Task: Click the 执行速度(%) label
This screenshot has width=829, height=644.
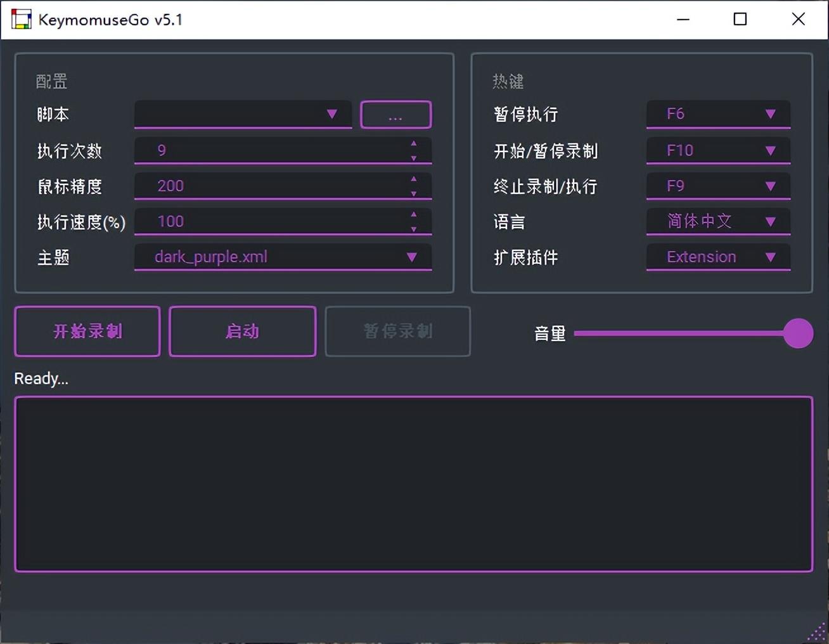Action: [81, 222]
